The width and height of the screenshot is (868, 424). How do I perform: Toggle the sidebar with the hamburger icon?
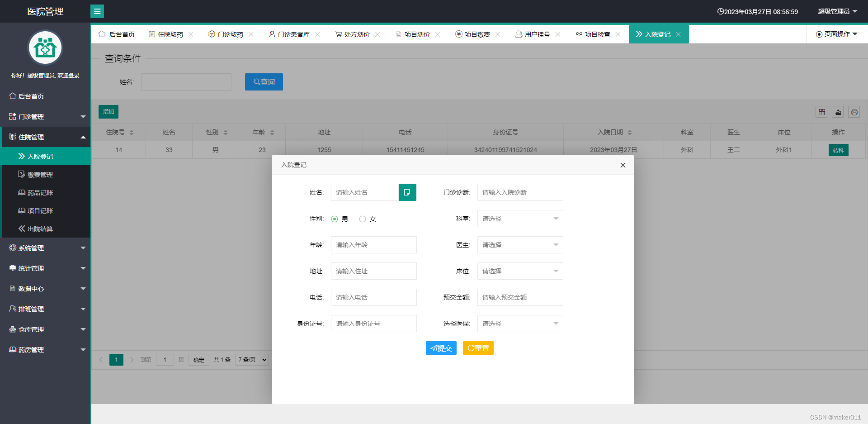coord(97,11)
